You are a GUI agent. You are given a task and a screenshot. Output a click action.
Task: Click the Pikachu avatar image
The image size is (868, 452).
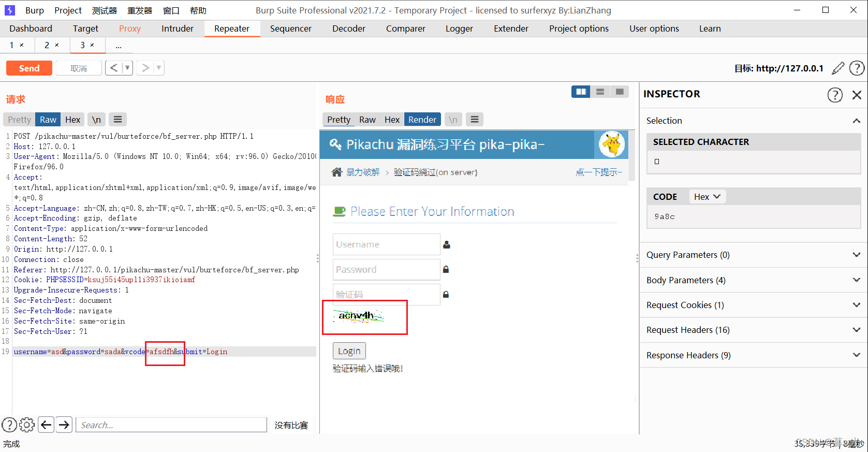pyautogui.click(x=612, y=144)
